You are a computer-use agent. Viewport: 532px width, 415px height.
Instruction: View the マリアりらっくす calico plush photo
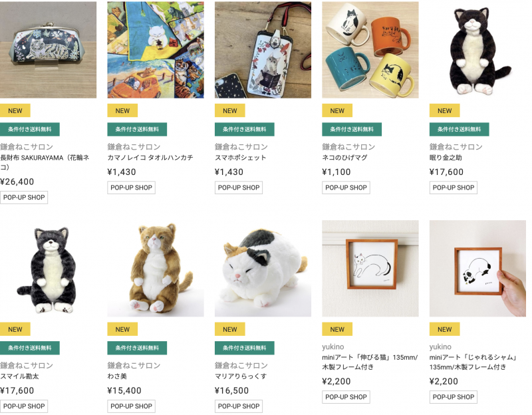click(x=263, y=269)
